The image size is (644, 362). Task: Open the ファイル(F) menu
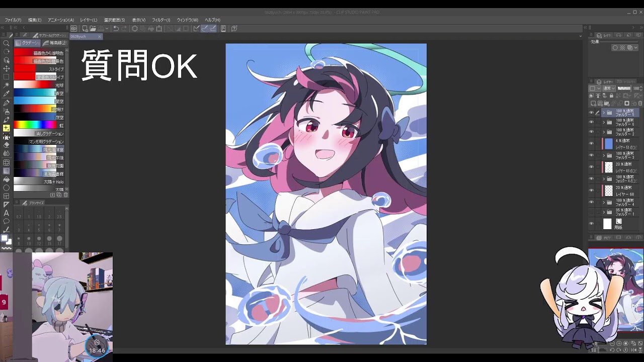tap(13, 20)
